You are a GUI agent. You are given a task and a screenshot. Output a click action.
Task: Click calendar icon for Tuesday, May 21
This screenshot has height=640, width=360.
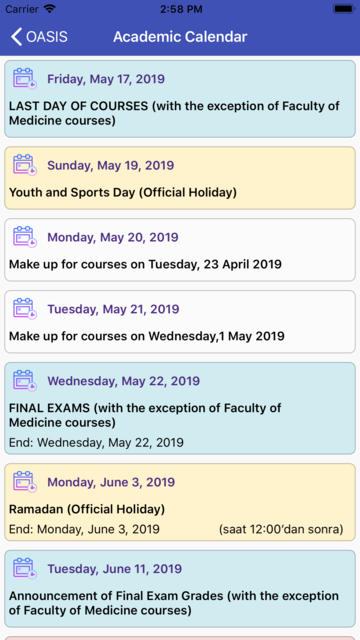(25, 309)
